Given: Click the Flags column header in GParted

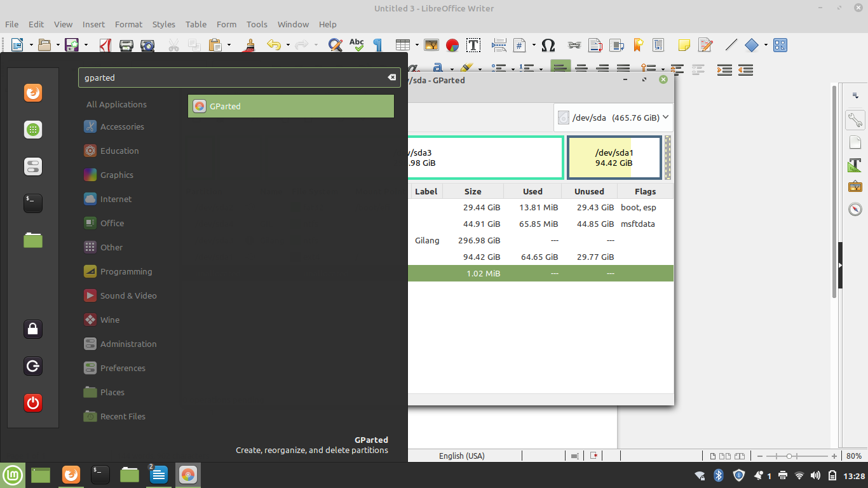Looking at the screenshot, I should pyautogui.click(x=645, y=191).
